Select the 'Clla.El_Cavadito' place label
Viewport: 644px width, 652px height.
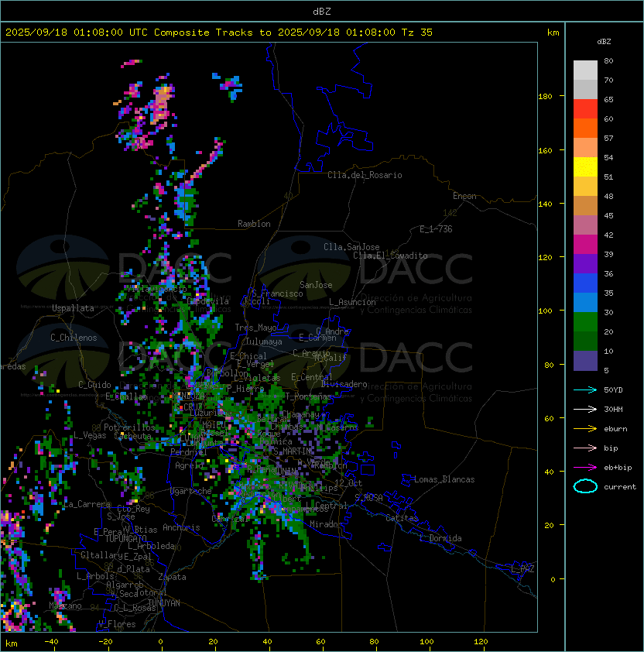pos(390,256)
